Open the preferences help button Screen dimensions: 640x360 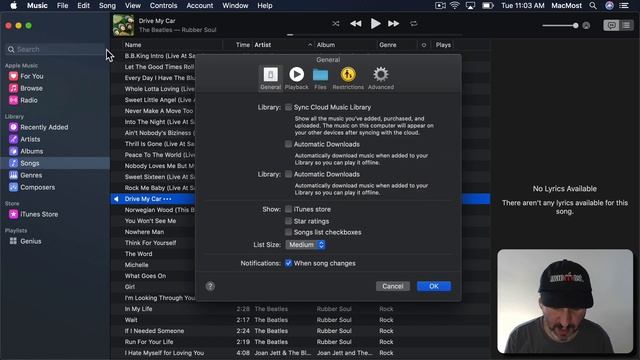pos(210,286)
